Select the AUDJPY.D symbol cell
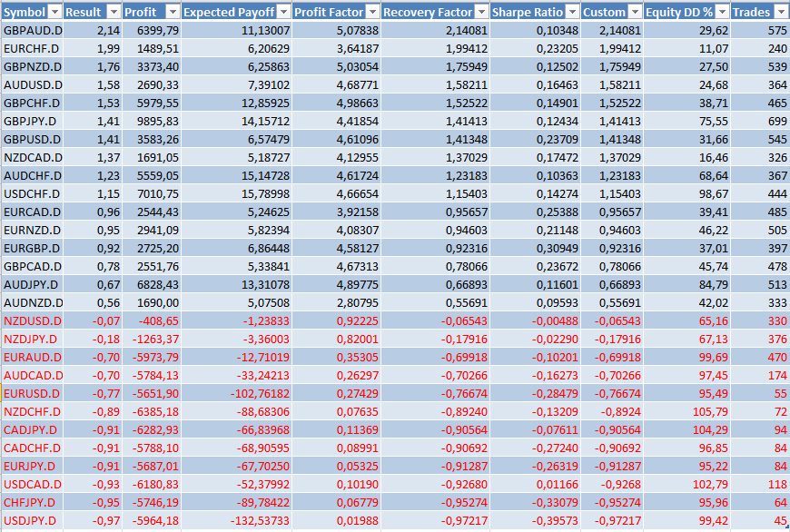Screen dimensions: 790x532 tap(32, 284)
